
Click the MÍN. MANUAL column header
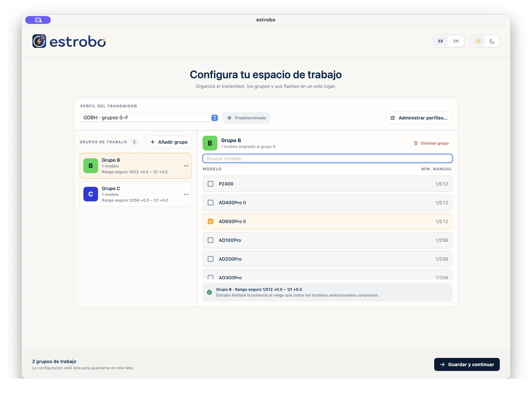(x=436, y=169)
